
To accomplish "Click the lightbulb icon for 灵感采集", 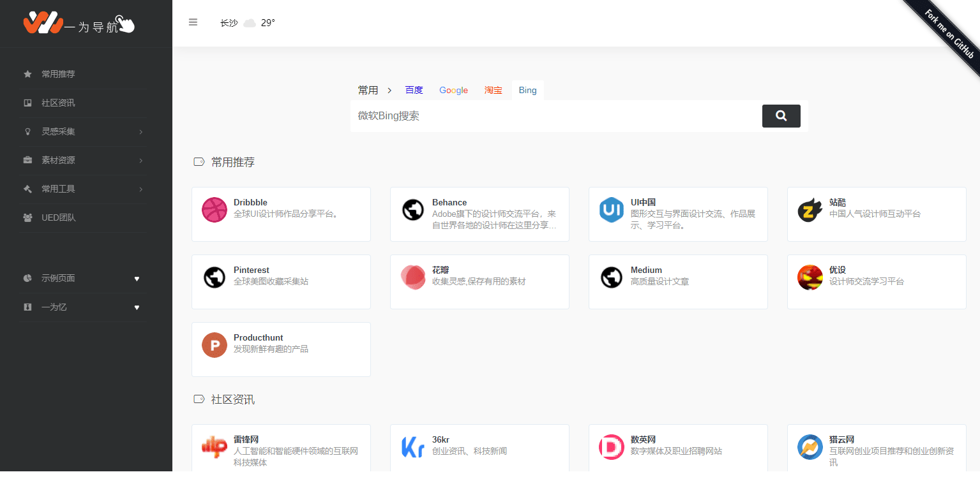I will (x=27, y=131).
